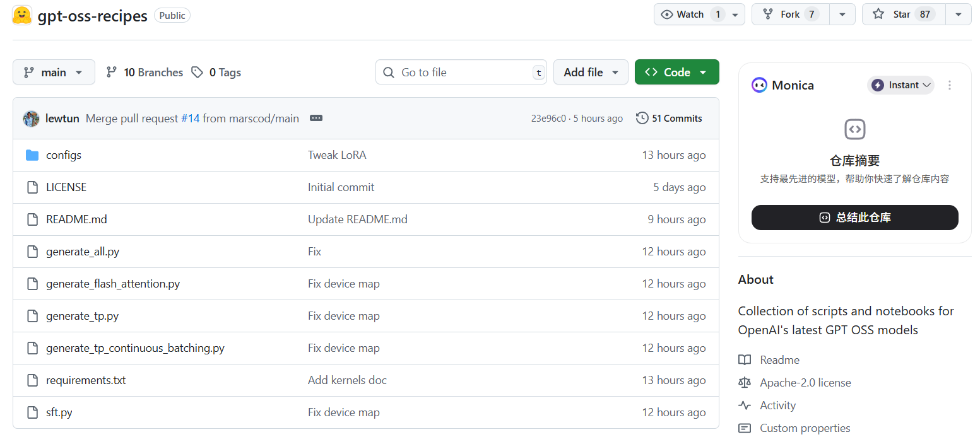This screenshot has height=437, width=980.
Task: Click the eye icon on Watch button
Action: click(667, 15)
